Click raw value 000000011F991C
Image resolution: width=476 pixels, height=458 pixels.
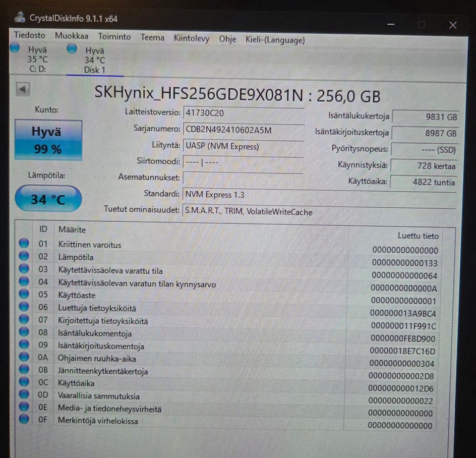(404, 326)
